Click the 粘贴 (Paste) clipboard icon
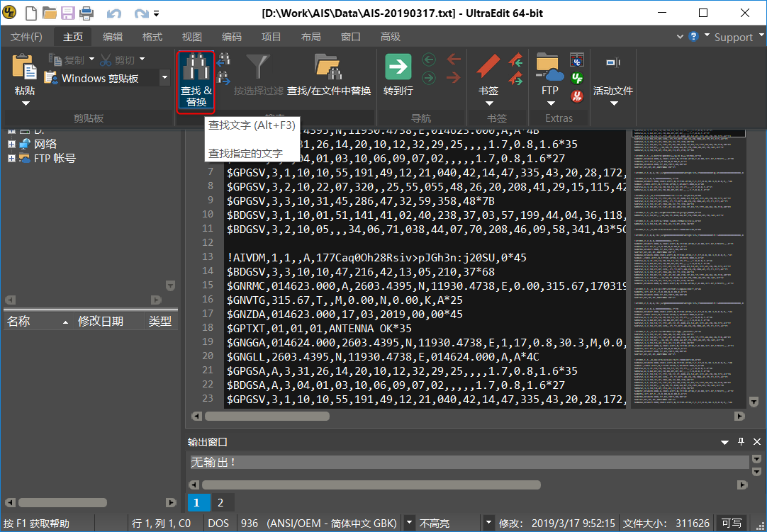 [x=25, y=67]
